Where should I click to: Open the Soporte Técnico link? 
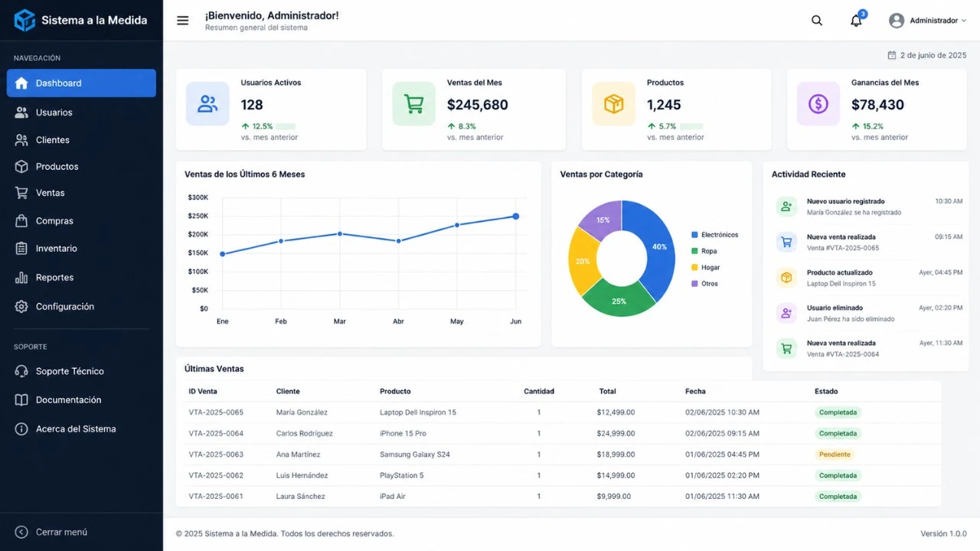click(70, 371)
